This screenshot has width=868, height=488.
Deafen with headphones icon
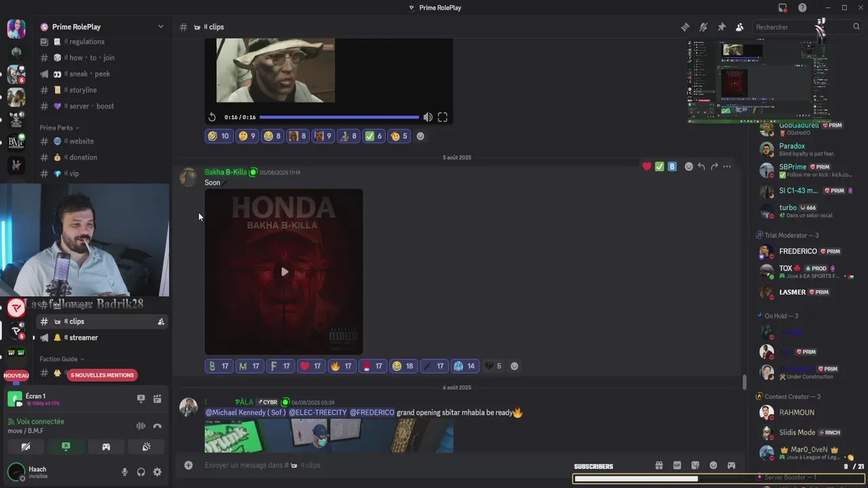[x=141, y=472]
